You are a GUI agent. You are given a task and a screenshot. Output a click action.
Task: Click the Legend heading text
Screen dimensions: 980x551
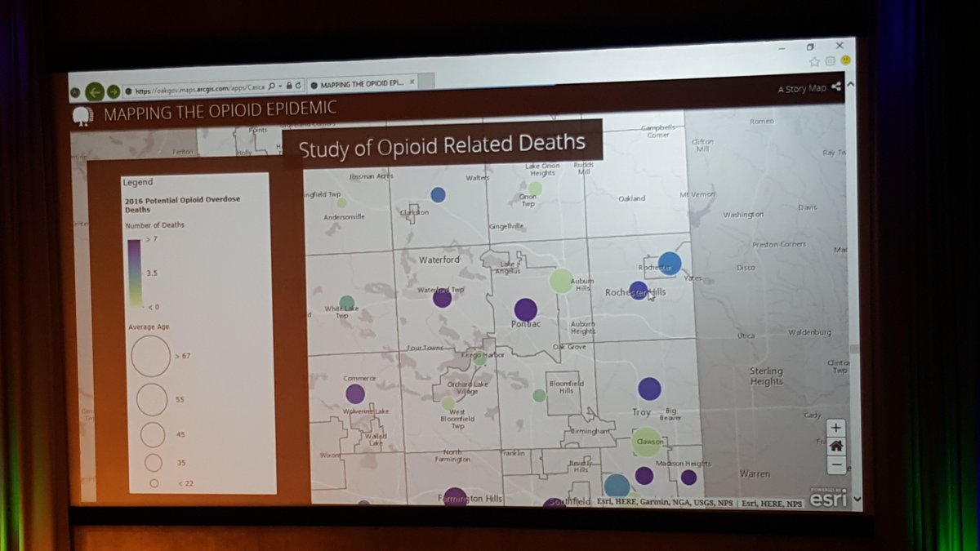pos(138,183)
